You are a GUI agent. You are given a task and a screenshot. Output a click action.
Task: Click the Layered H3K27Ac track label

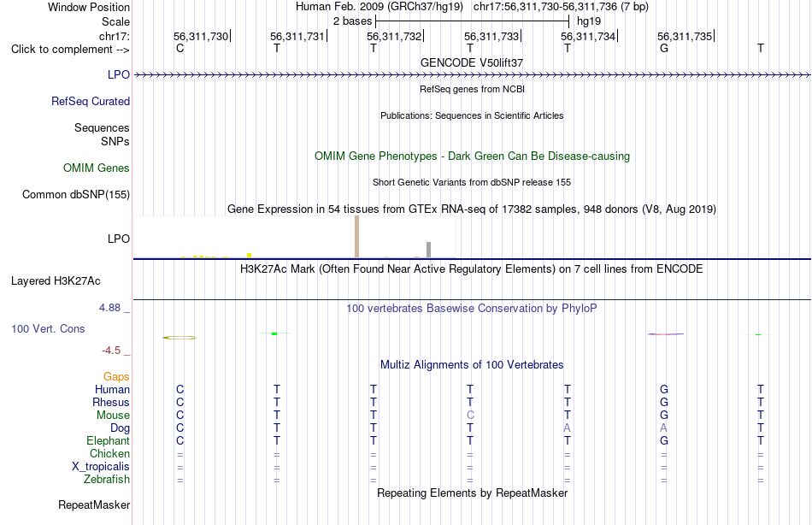click(56, 281)
